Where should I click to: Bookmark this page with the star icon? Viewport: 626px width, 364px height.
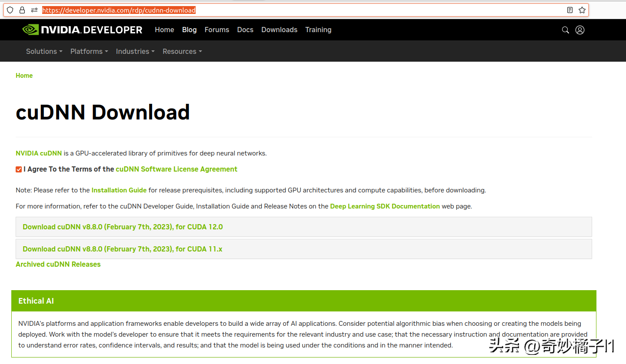click(x=582, y=10)
